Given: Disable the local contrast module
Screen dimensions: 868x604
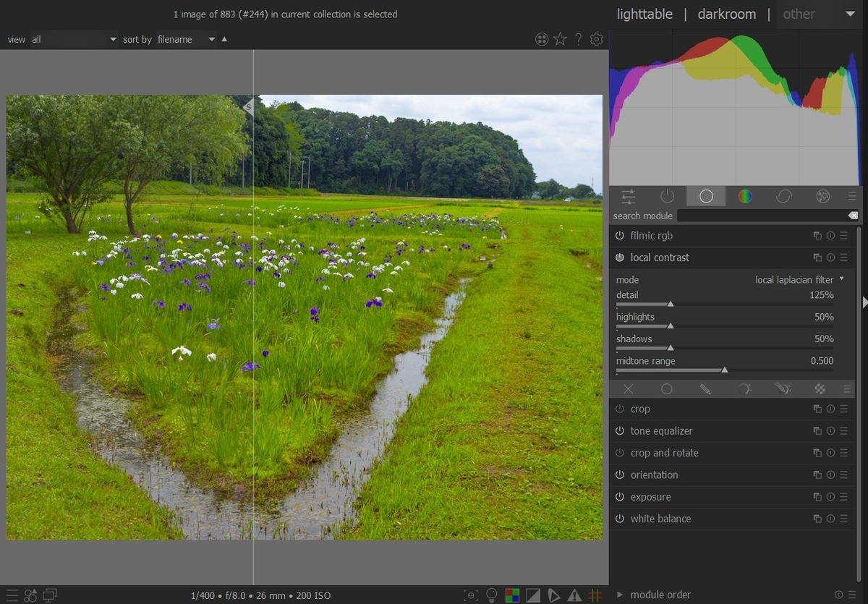Looking at the screenshot, I should point(620,258).
